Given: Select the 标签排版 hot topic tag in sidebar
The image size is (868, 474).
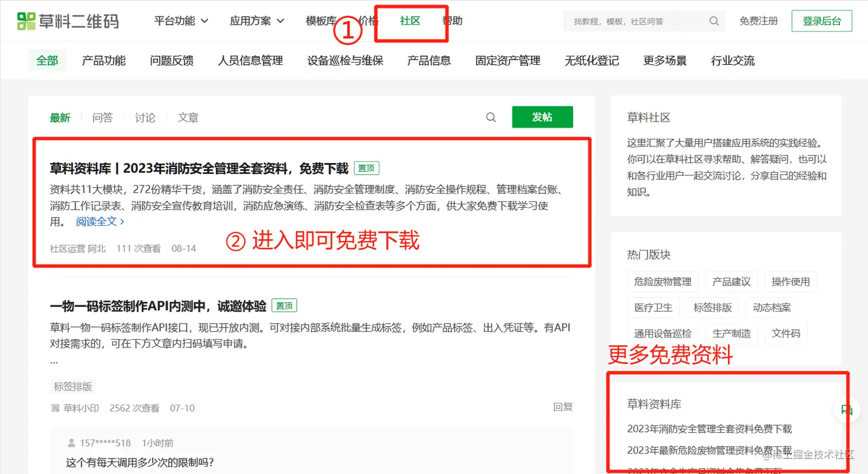Looking at the screenshot, I should tap(712, 308).
